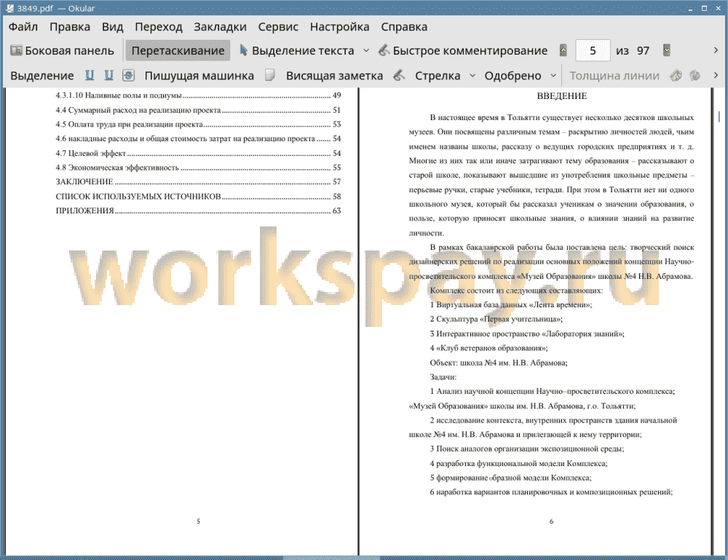728x560 pixels.
Task: Enable the Выделение текста tool
Action: pos(296,51)
